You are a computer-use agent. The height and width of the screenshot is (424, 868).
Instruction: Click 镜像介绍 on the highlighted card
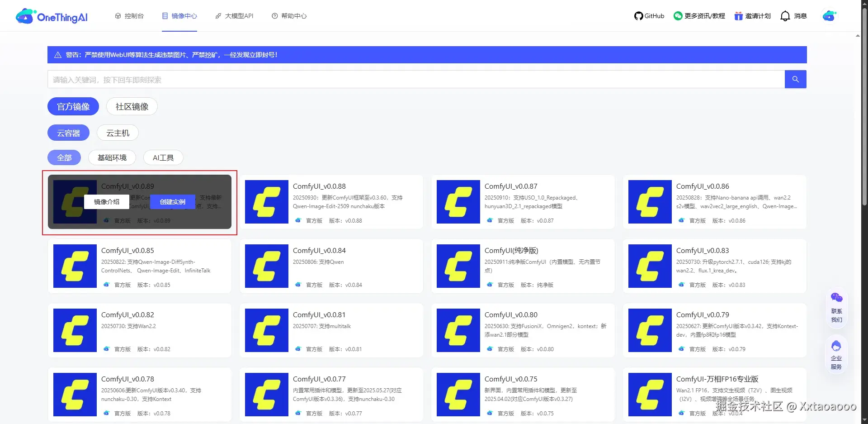tap(106, 202)
